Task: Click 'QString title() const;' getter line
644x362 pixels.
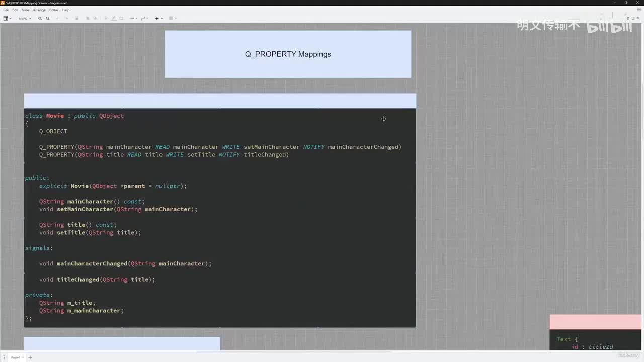Action: (x=78, y=225)
